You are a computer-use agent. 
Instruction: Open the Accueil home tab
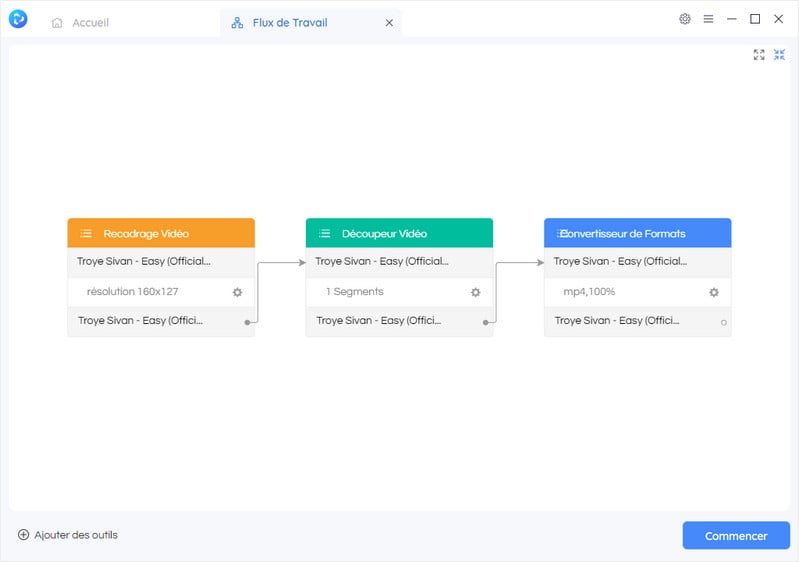coord(81,22)
